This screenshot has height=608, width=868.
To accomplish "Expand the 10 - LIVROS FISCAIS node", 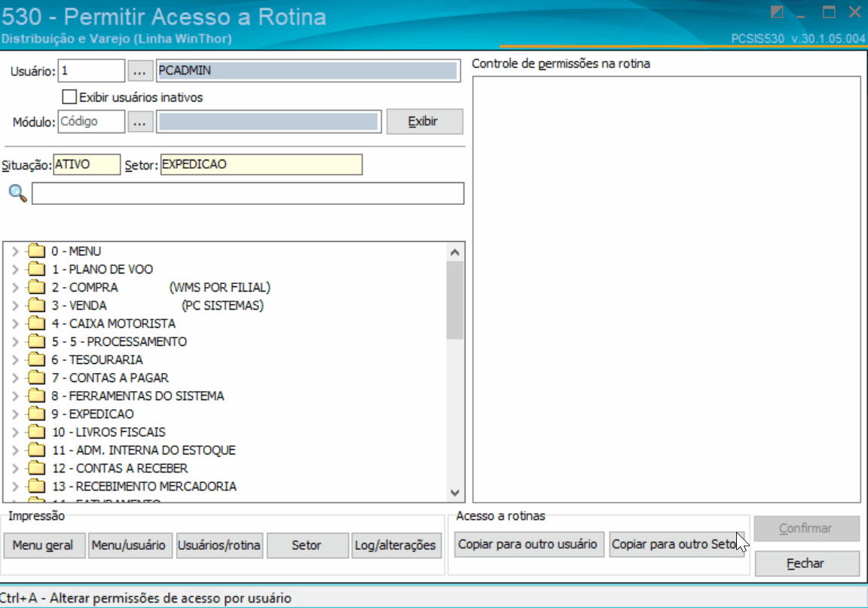I will pos(16,432).
